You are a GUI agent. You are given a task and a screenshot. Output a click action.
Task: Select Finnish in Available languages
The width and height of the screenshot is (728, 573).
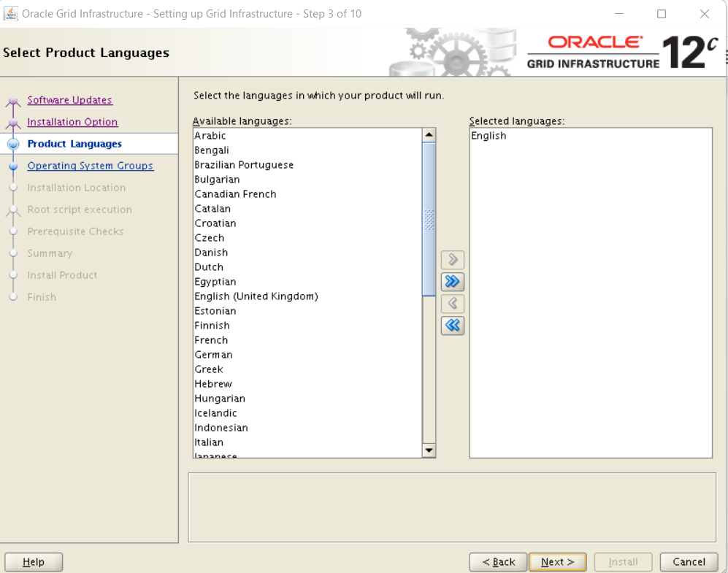click(x=307, y=326)
